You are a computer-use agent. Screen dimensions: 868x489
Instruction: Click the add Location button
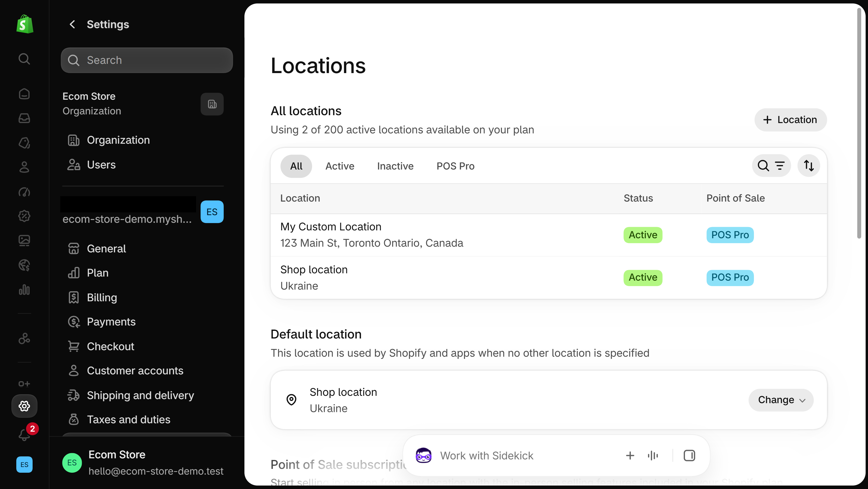pos(791,120)
